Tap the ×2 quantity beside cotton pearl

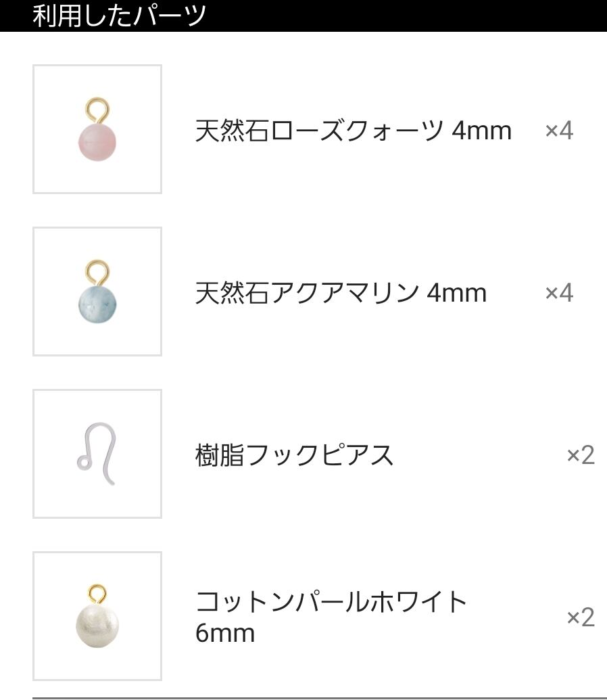tap(580, 617)
